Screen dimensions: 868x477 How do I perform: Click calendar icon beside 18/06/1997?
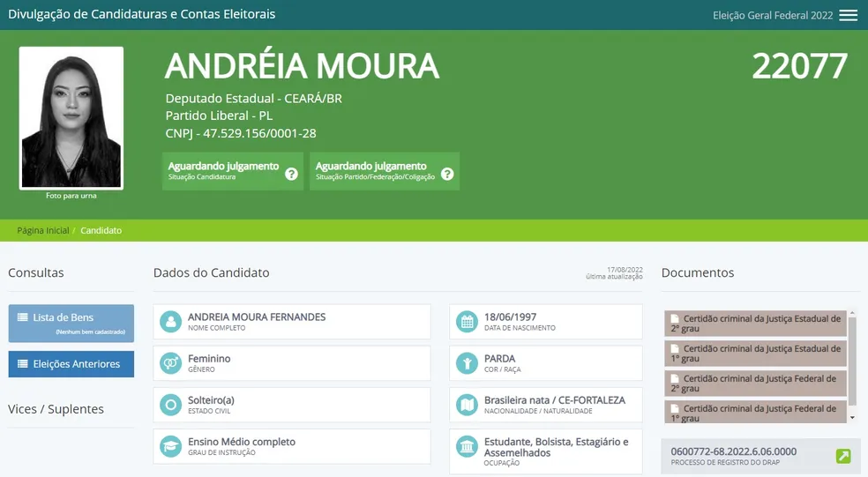467,322
